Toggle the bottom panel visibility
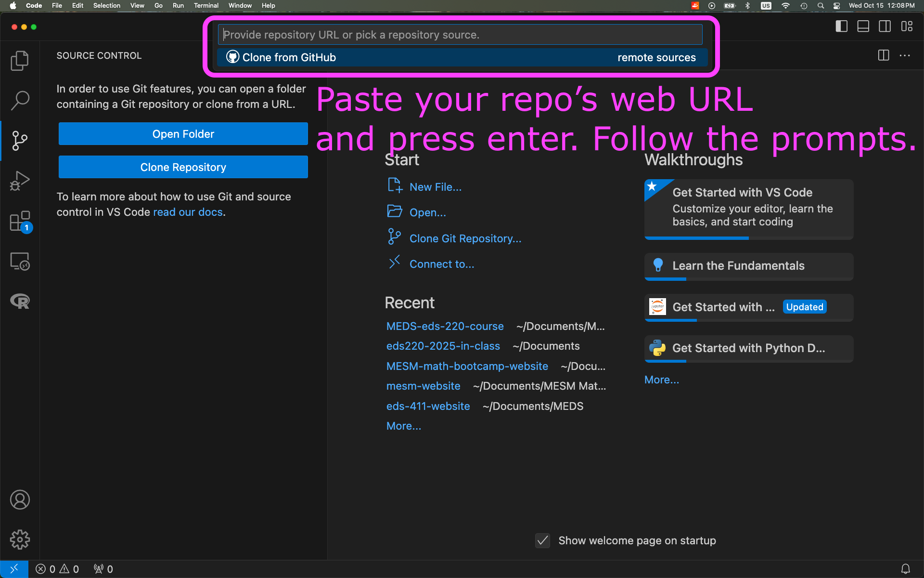The width and height of the screenshot is (924, 578). pyautogui.click(x=863, y=26)
